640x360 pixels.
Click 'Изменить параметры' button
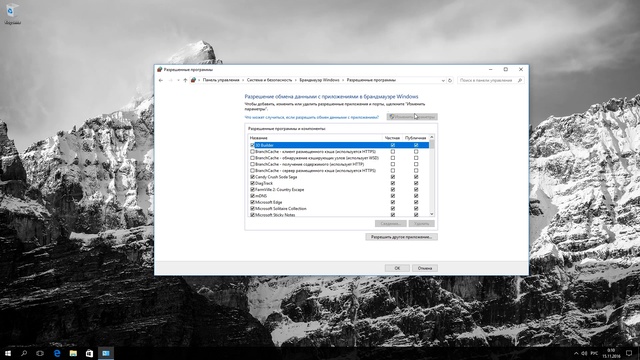point(412,117)
